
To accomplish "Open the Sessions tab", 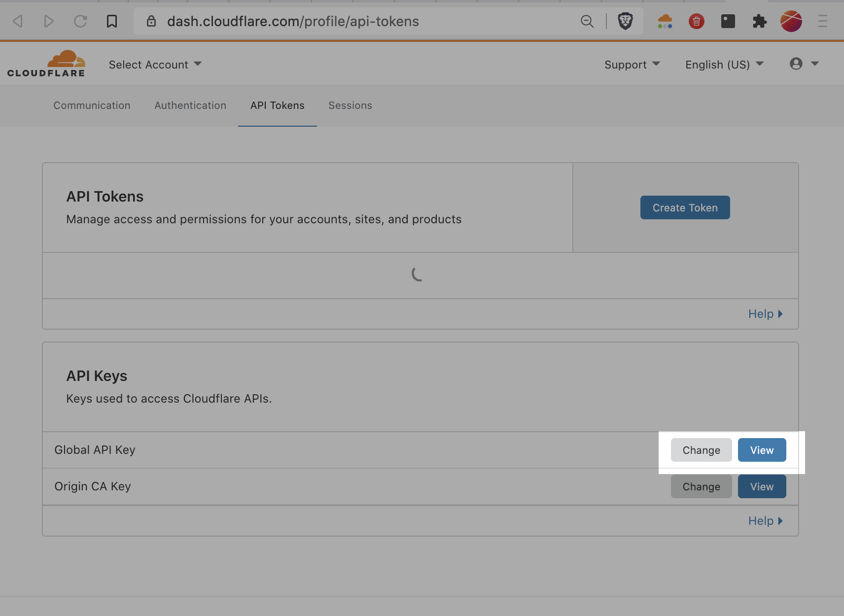I will pos(350,105).
